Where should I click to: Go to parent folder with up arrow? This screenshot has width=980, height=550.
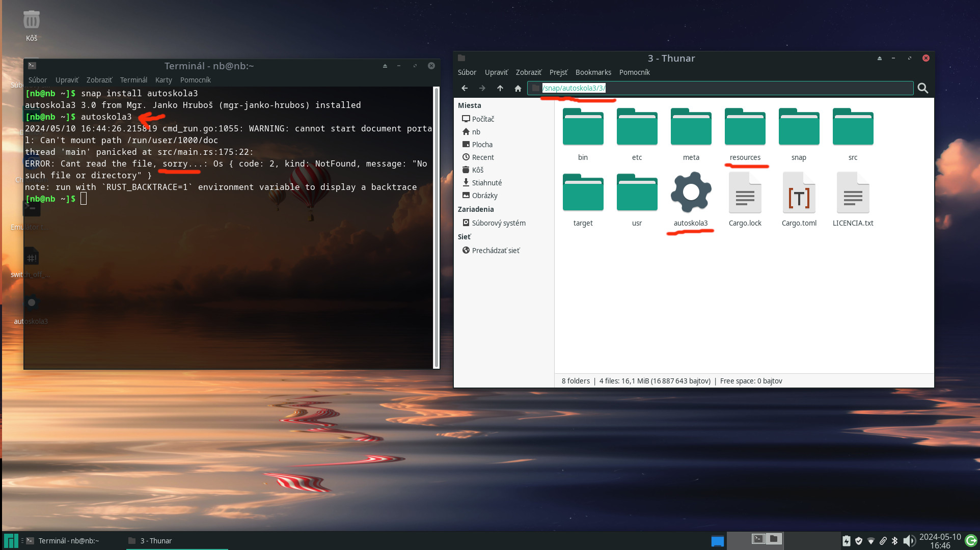(x=500, y=88)
